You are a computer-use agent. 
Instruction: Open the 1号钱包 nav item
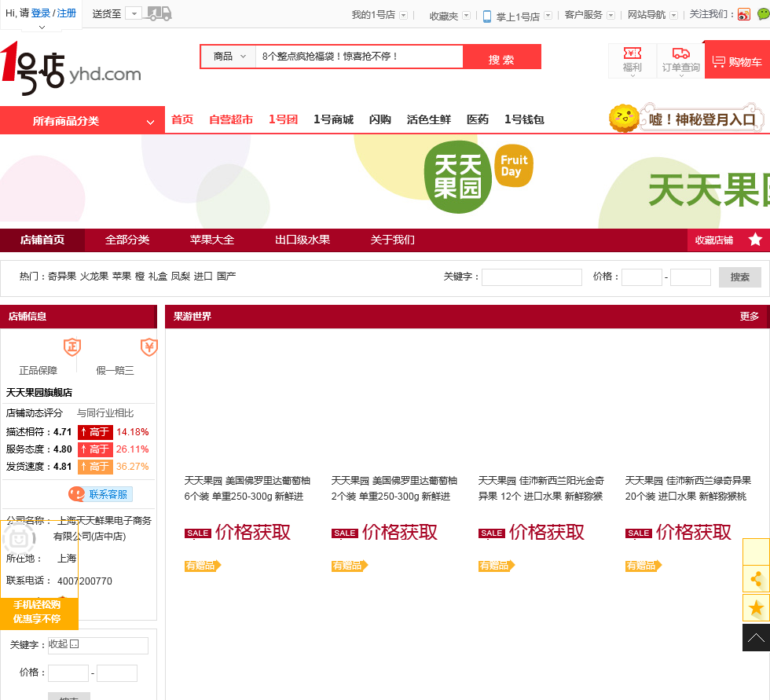point(524,119)
